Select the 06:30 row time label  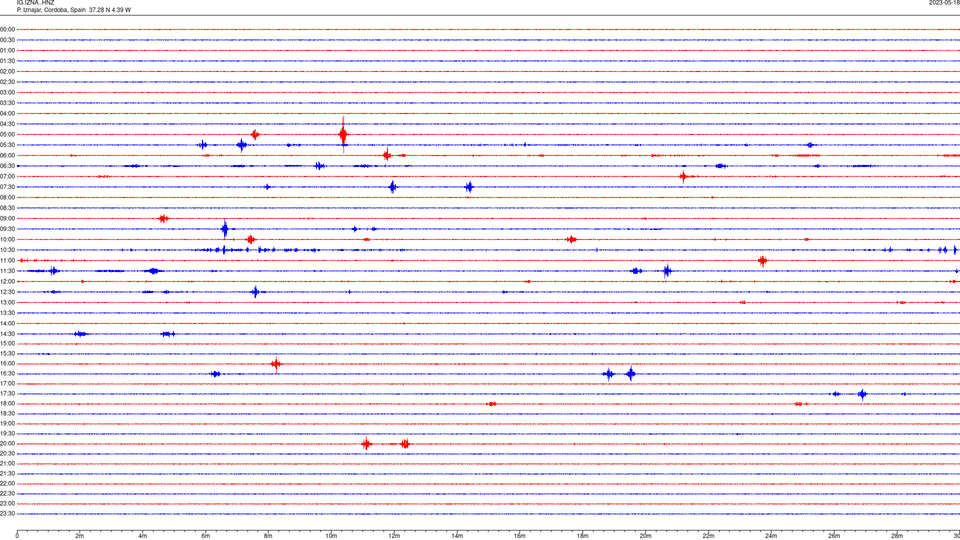[x=7, y=166]
